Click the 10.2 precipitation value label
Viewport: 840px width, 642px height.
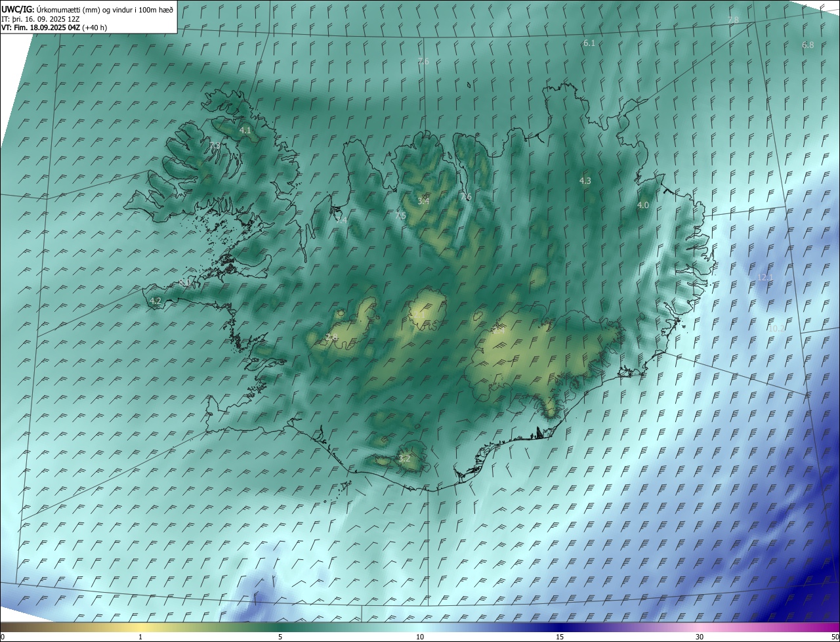click(x=776, y=328)
